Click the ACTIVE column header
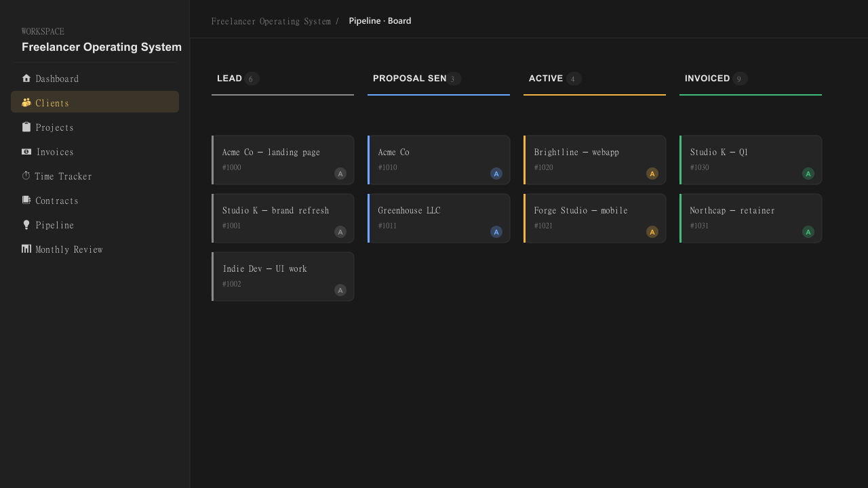868x488 pixels. [x=546, y=79]
